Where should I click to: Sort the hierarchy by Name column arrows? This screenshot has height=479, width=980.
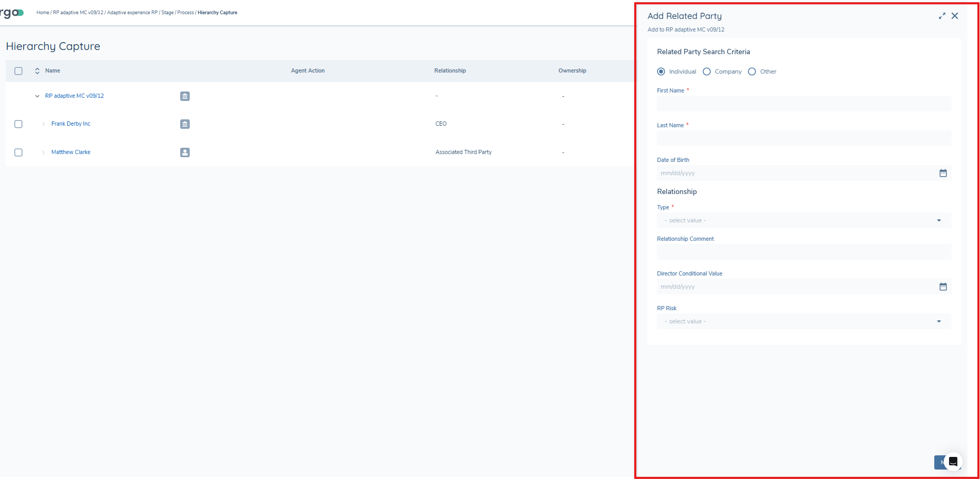tap(37, 71)
